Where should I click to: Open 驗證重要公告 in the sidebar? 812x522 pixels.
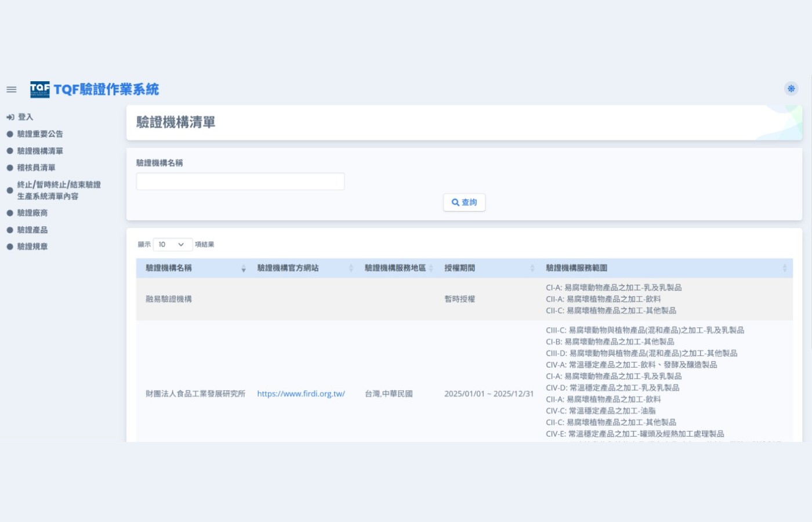[x=40, y=134]
